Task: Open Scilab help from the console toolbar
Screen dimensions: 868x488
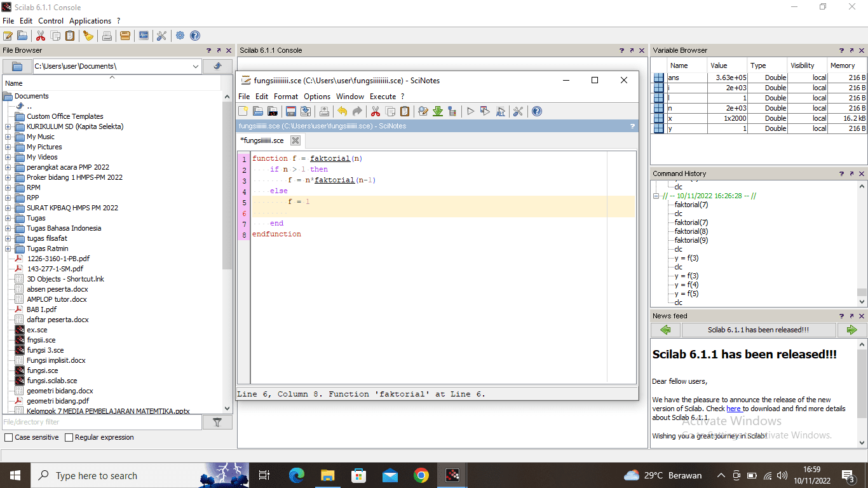Action: tap(195, 36)
